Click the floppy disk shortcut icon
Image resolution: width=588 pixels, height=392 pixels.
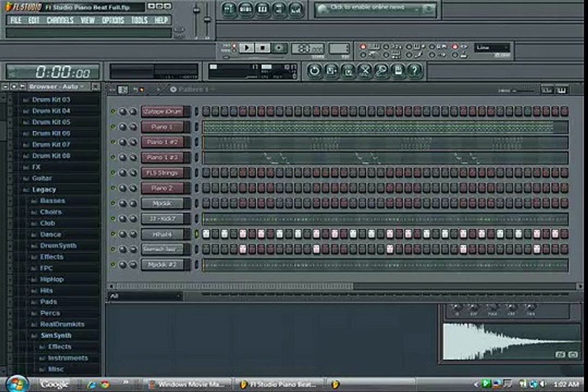coord(398,71)
